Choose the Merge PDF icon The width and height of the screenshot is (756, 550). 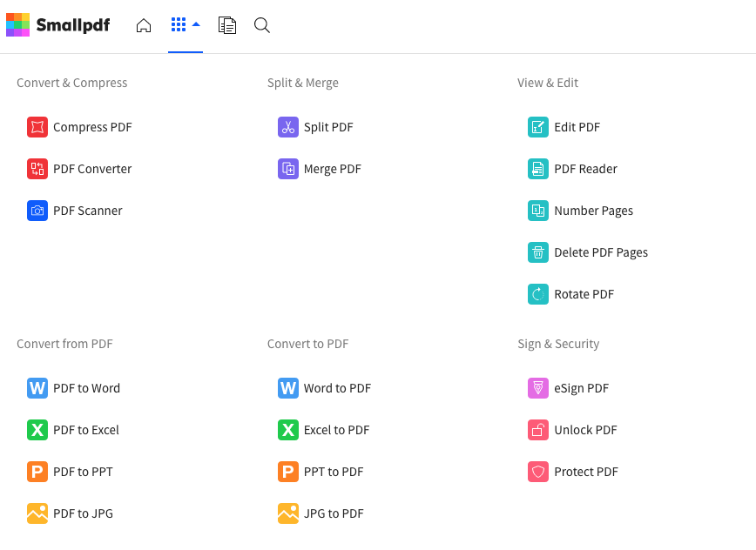288,169
